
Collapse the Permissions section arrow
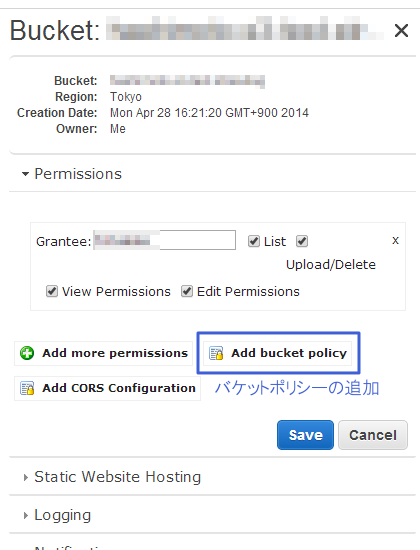(25, 174)
